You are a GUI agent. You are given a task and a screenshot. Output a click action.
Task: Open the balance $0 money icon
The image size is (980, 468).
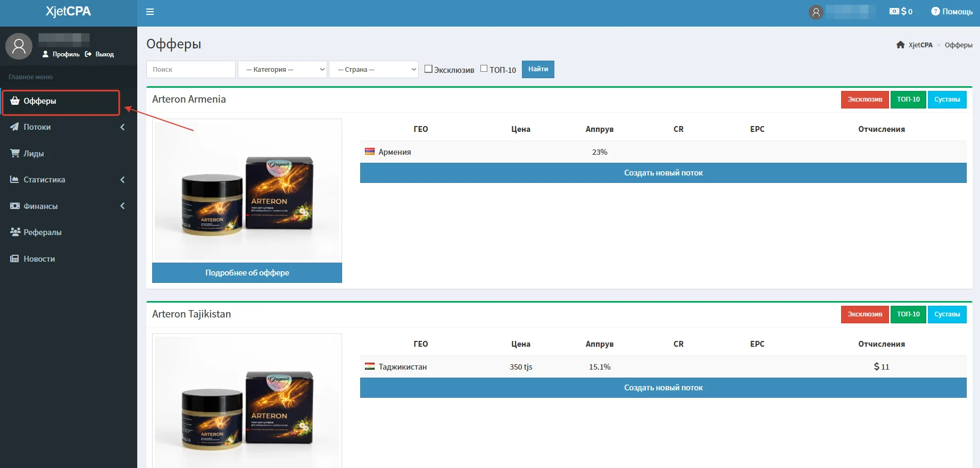(x=894, y=11)
